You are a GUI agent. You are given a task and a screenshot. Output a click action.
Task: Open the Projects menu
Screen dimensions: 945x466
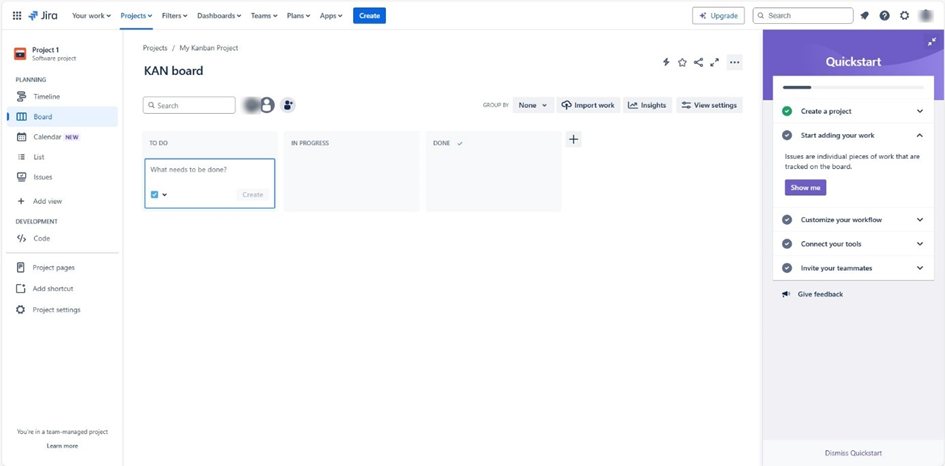[136, 16]
